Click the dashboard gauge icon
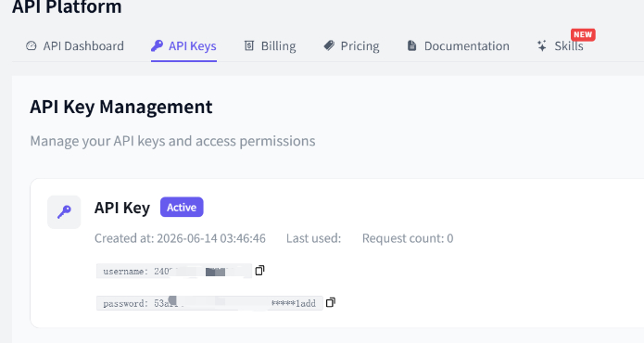The image size is (644, 343). tap(32, 45)
